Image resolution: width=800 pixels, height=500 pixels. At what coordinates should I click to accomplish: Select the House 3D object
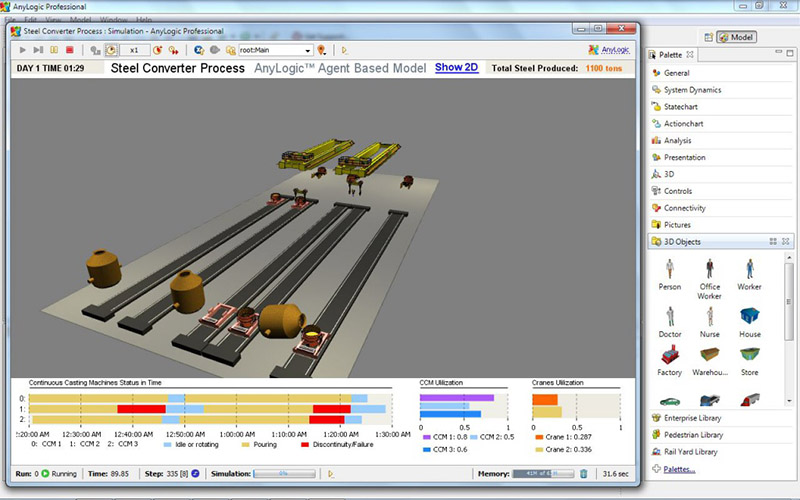(749, 322)
